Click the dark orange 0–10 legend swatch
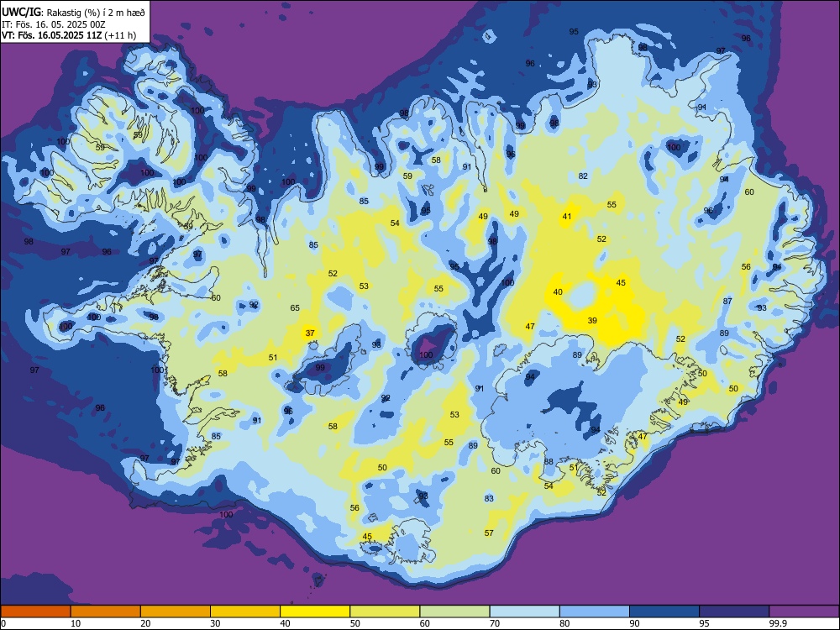This screenshot has width=840, height=630. (35, 612)
